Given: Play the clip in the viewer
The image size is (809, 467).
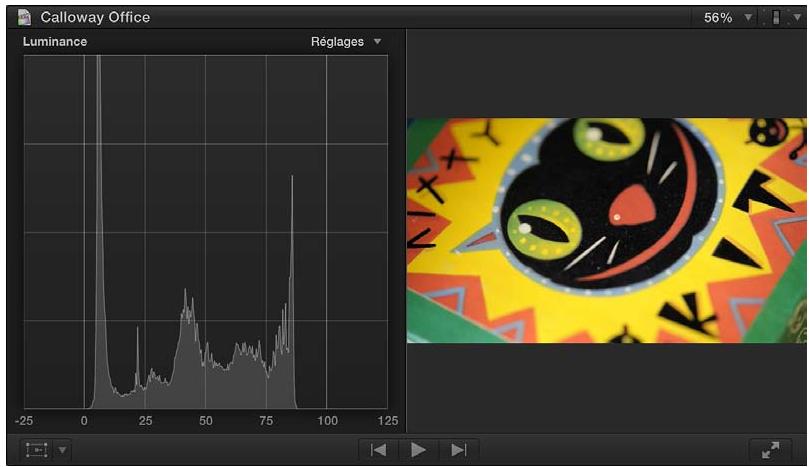Looking at the screenshot, I should coord(418,450).
